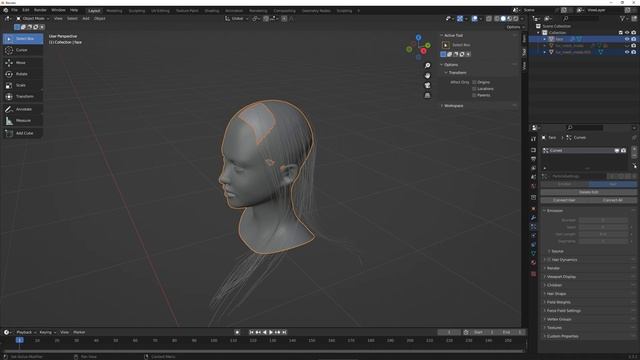640x360 pixels.
Task: Open the Object Mode dropdown
Action: pyautogui.click(x=33, y=19)
